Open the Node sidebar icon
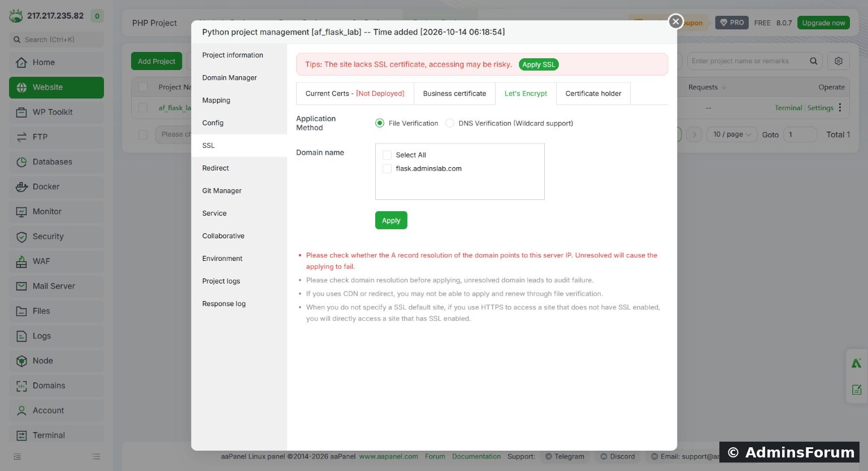Screen dimensions: 868x471 [21, 360]
